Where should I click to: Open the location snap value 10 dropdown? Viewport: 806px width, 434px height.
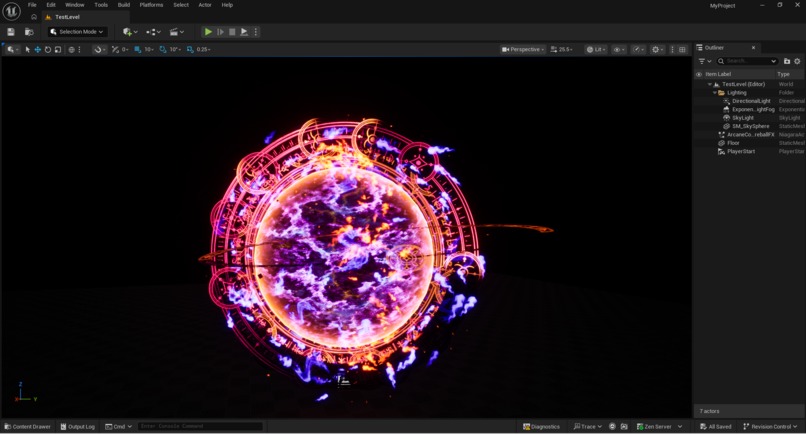click(149, 49)
